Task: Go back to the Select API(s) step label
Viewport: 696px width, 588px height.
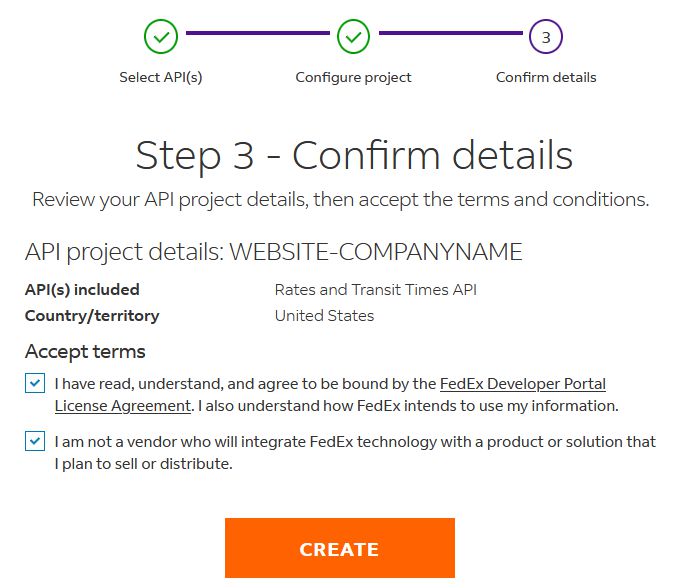Action: point(161,77)
